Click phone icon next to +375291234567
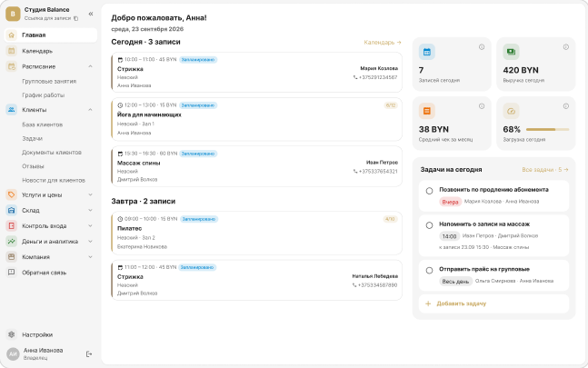The image size is (588, 368). (355, 77)
